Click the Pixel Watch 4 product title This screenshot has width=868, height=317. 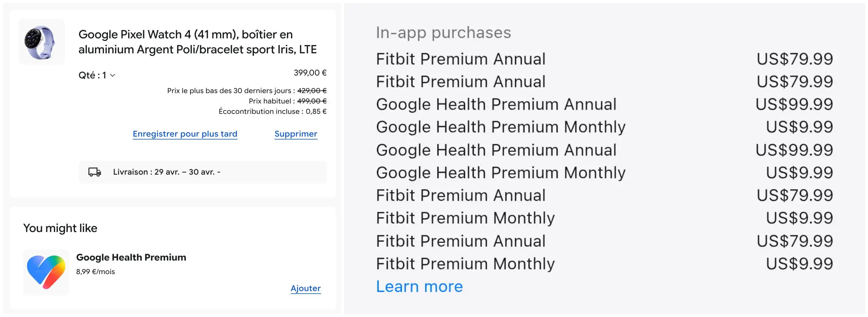(x=197, y=42)
